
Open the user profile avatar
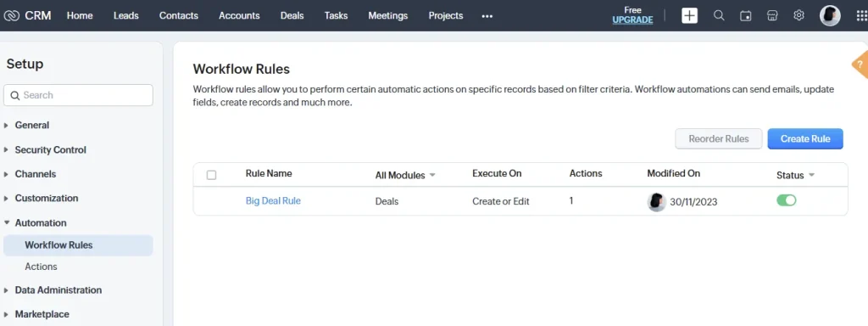pos(830,15)
